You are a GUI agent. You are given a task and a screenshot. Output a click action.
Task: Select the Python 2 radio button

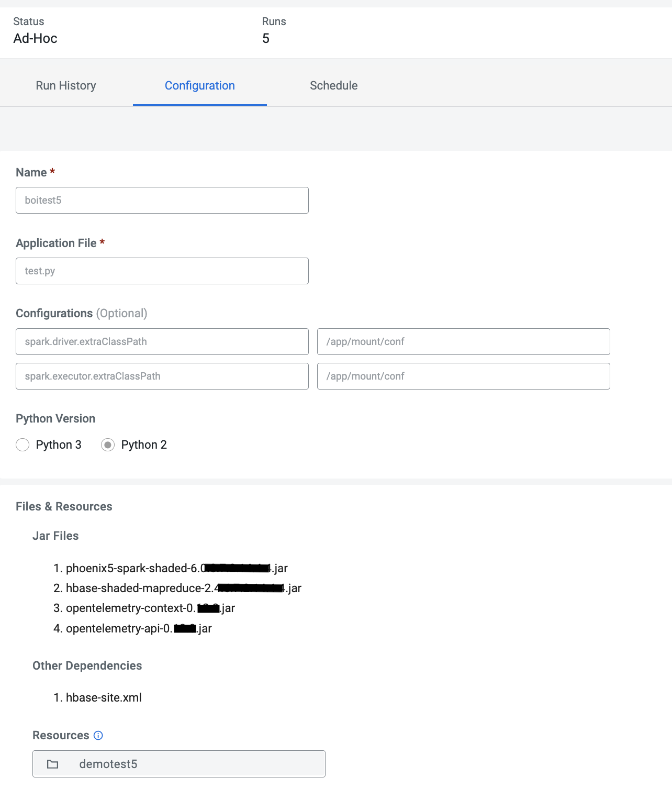pos(108,445)
